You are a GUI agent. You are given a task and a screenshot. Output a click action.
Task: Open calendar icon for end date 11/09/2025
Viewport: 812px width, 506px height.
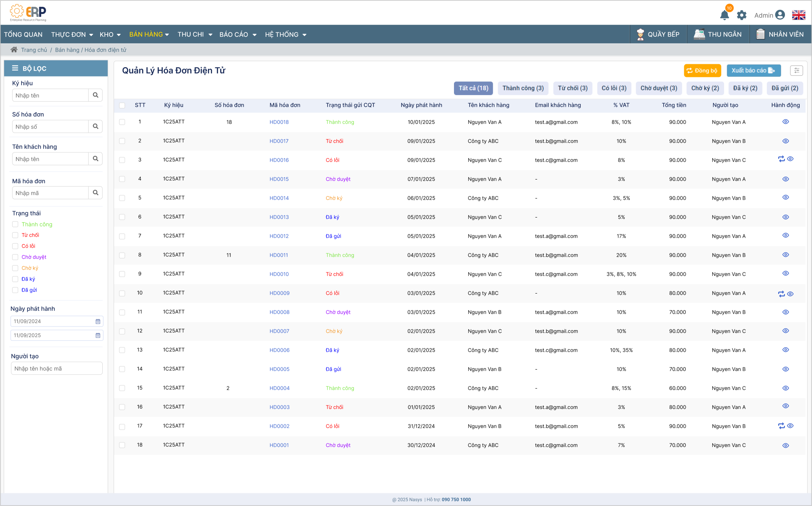(x=98, y=335)
